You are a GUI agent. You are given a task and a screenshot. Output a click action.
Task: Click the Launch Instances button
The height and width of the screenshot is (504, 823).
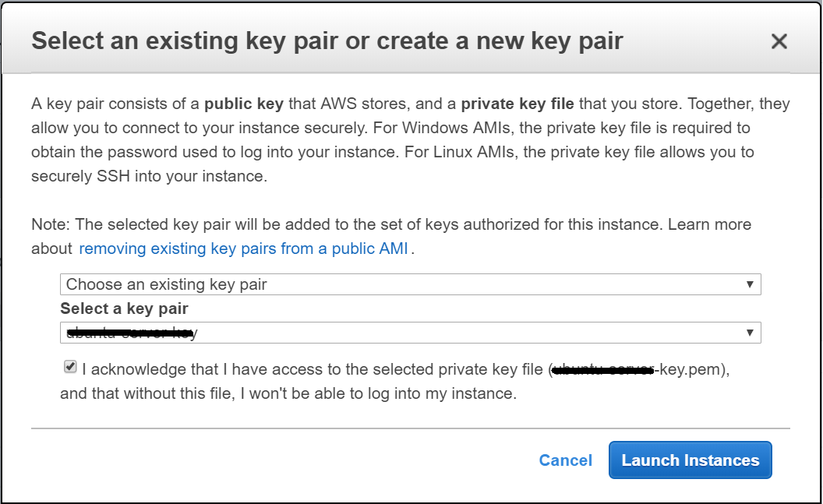click(690, 460)
